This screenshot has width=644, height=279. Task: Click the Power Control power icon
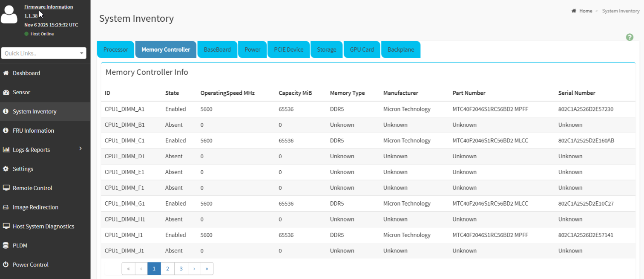click(6, 265)
